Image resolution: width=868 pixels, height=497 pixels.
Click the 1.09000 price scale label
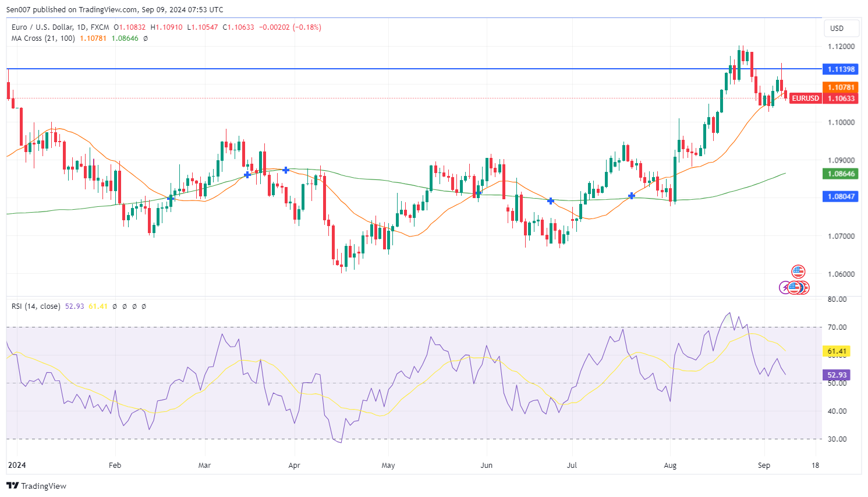pyautogui.click(x=841, y=160)
